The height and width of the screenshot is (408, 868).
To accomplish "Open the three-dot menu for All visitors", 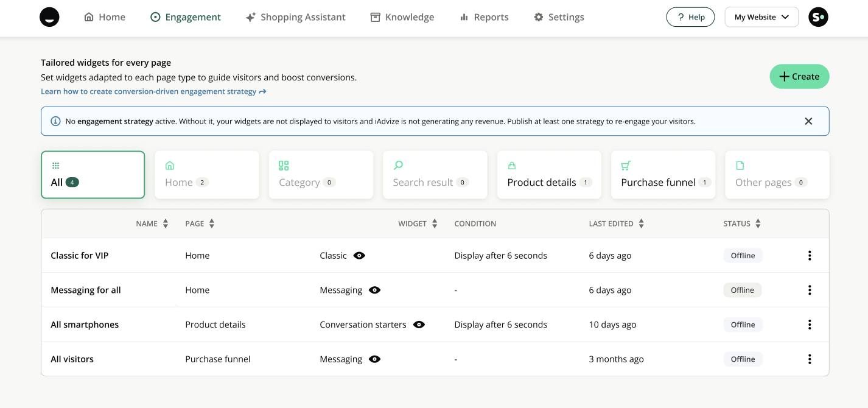I will coord(809,359).
